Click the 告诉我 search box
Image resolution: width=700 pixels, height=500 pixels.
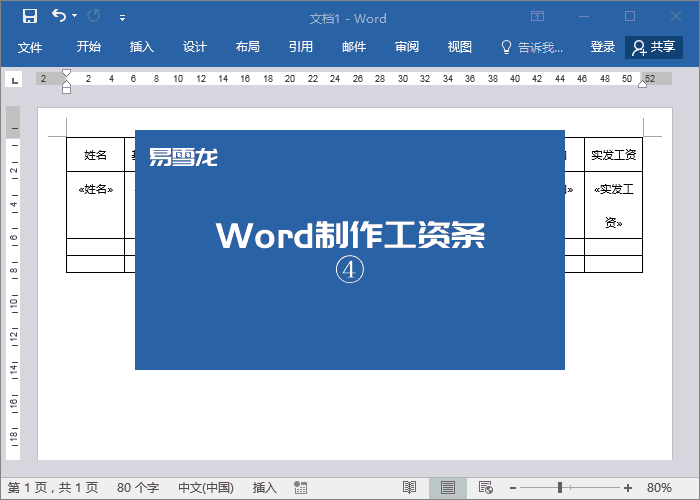(540, 47)
